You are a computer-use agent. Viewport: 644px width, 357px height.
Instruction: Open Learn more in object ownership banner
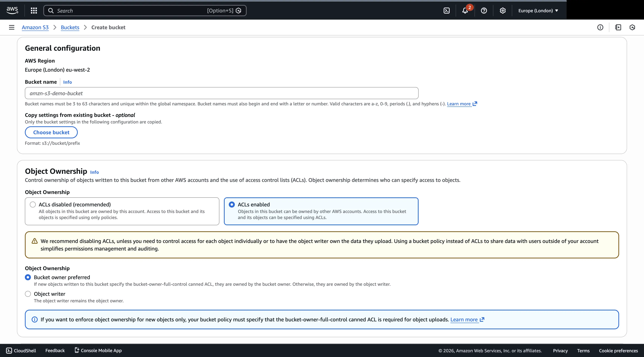tap(464, 319)
